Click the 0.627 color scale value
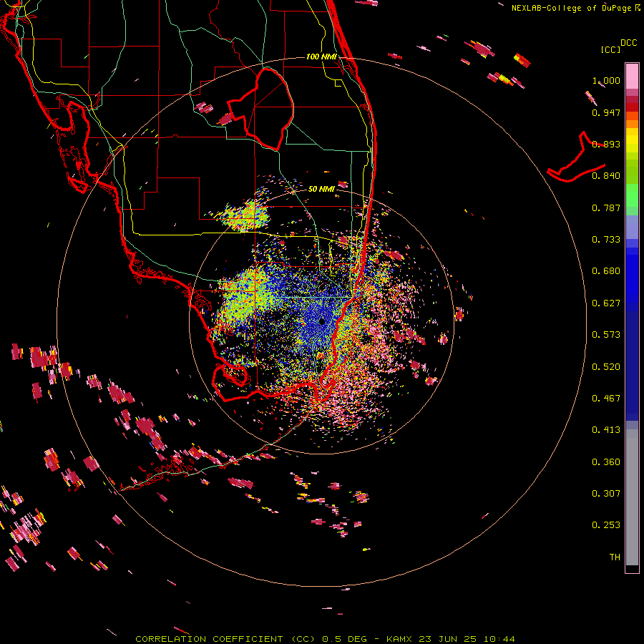The width and height of the screenshot is (644, 644). click(606, 303)
